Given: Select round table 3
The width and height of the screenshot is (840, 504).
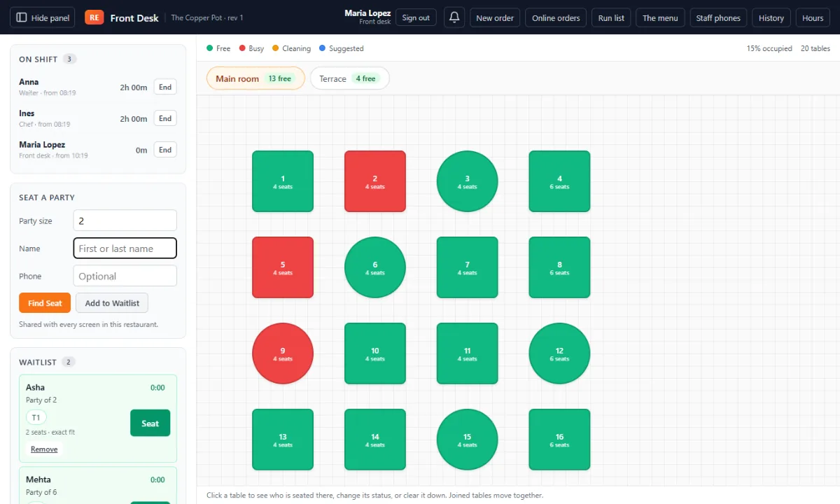Looking at the screenshot, I should (468, 181).
